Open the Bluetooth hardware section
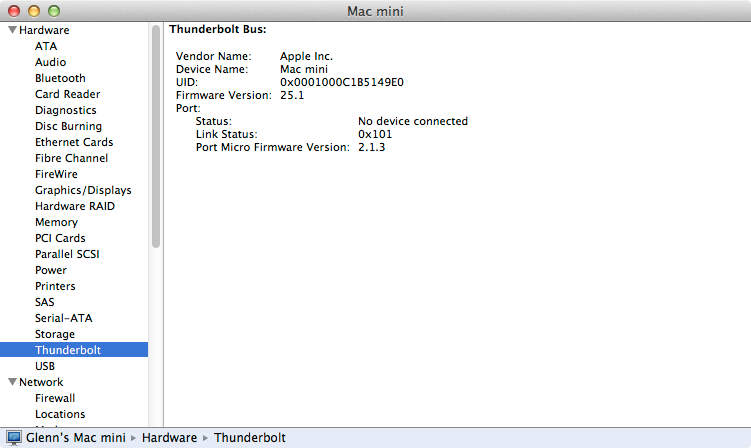 point(60,78)
